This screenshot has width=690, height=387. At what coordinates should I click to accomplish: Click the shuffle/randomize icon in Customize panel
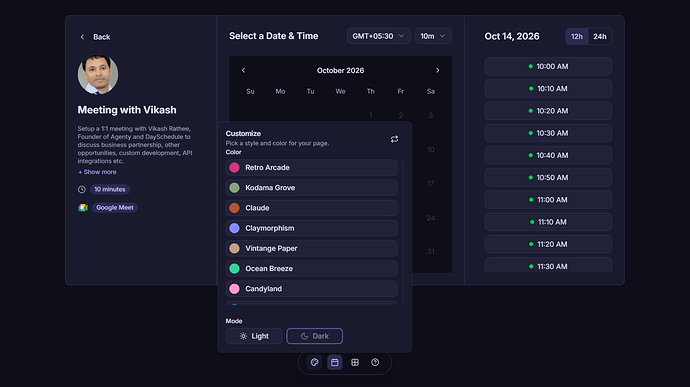pyautogui.click(x=394, y=139)
